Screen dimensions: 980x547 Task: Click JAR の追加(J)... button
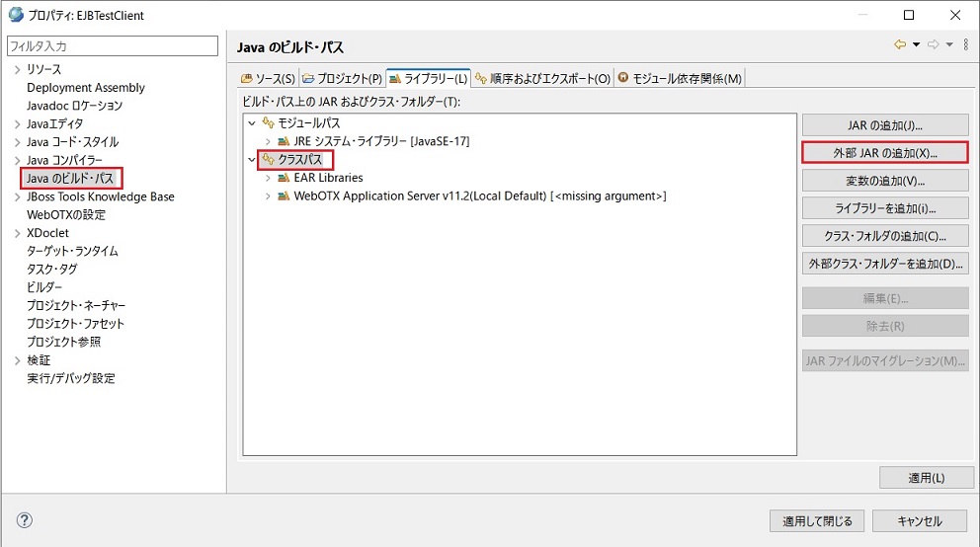(x=885, y=124)
